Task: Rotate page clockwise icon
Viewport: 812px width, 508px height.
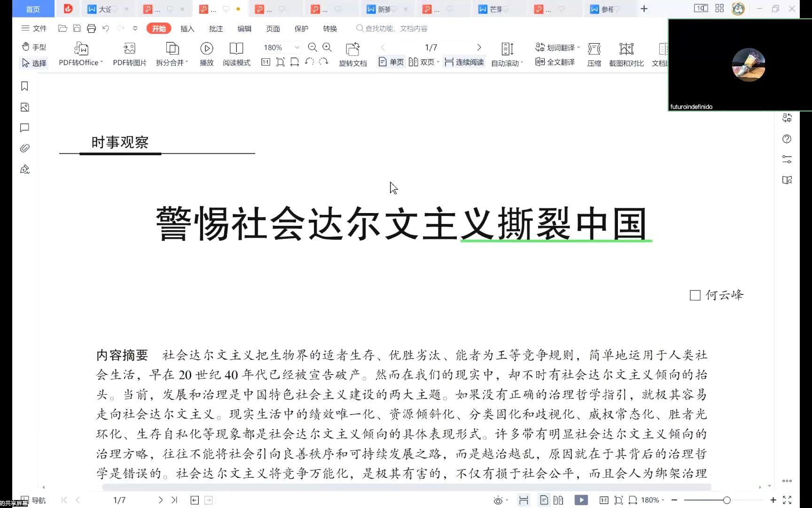Action: tap(323, 62)
